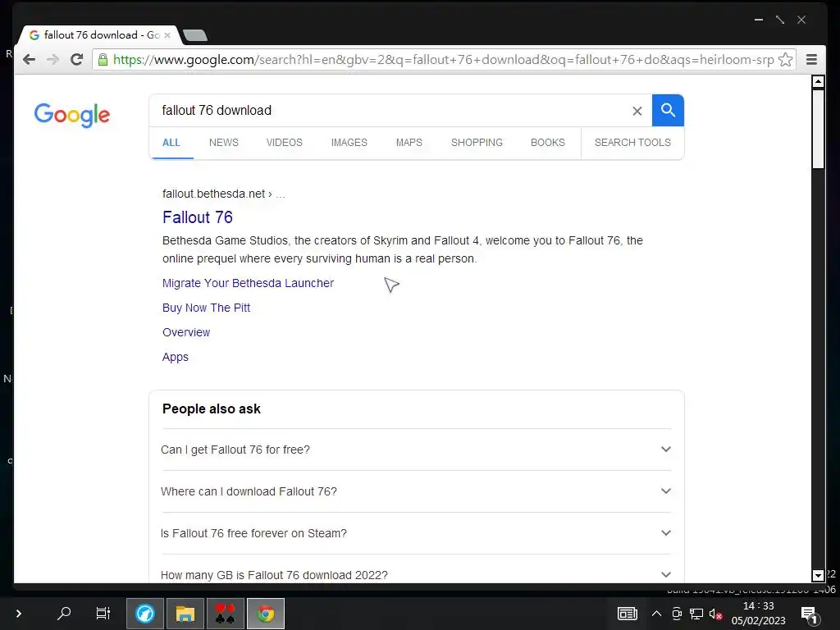Clear the search box with X icon
The height and width of the screenshot is (630, 840).
click(637, 111)
